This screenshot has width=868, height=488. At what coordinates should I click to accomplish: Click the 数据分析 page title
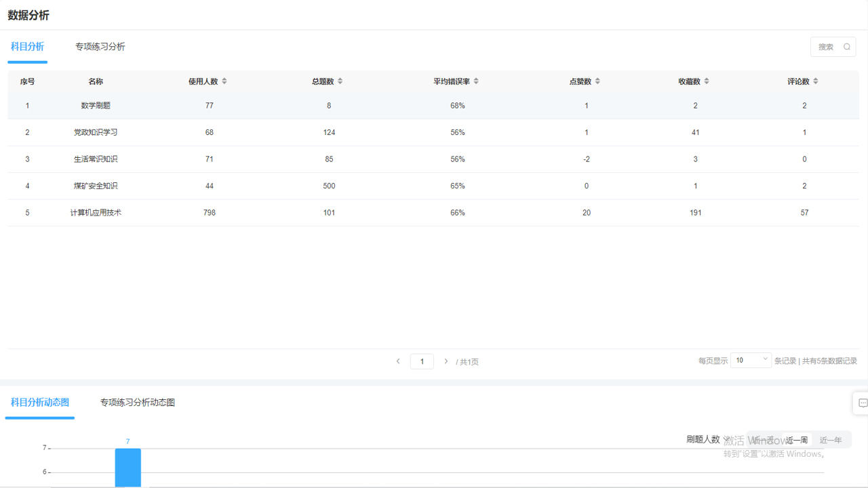[x=28, y=15]
